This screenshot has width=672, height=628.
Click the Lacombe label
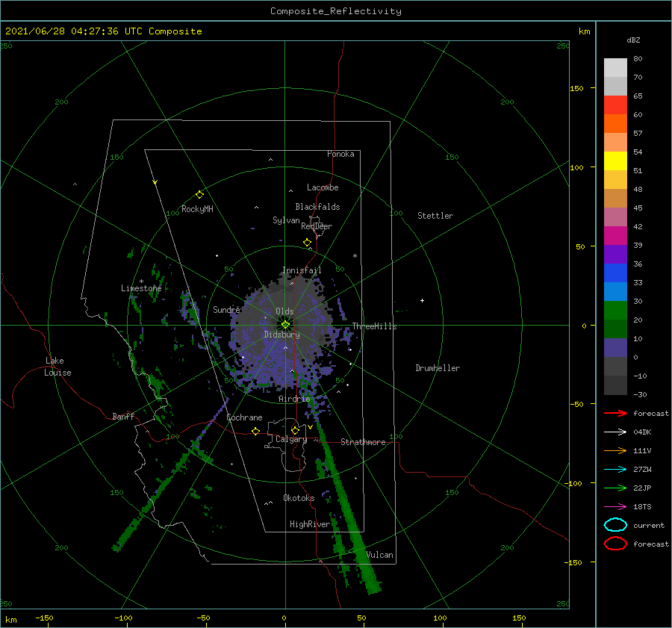[x=323, y=187]
